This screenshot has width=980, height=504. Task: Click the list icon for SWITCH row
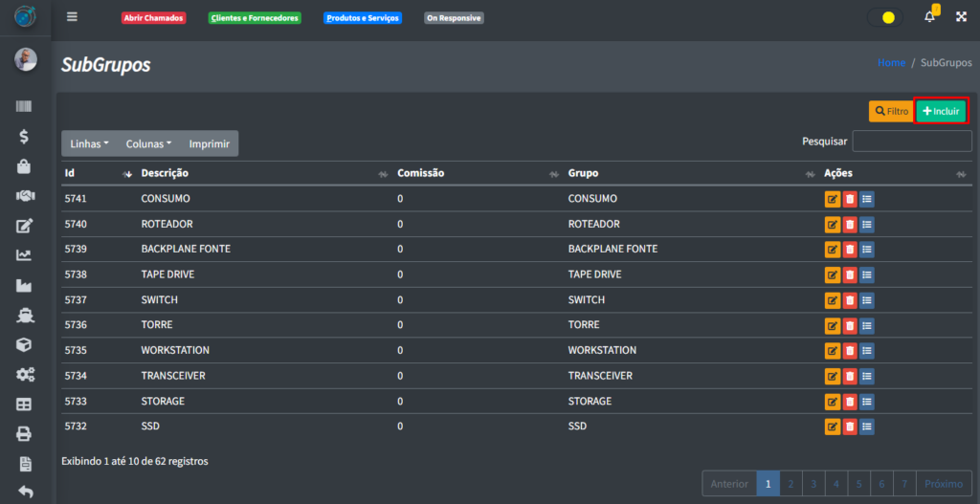pos(867,300)
